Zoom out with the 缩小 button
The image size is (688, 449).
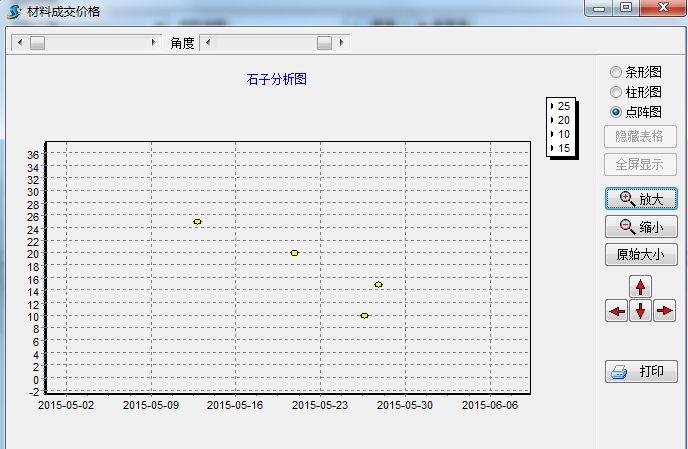click(x=641, y=227)
